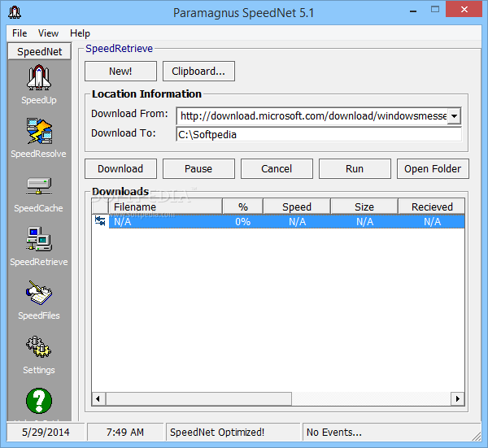Close the Paramagnus SpeedNet window
The image size is (488, 448).
click(x=464, y=9)
